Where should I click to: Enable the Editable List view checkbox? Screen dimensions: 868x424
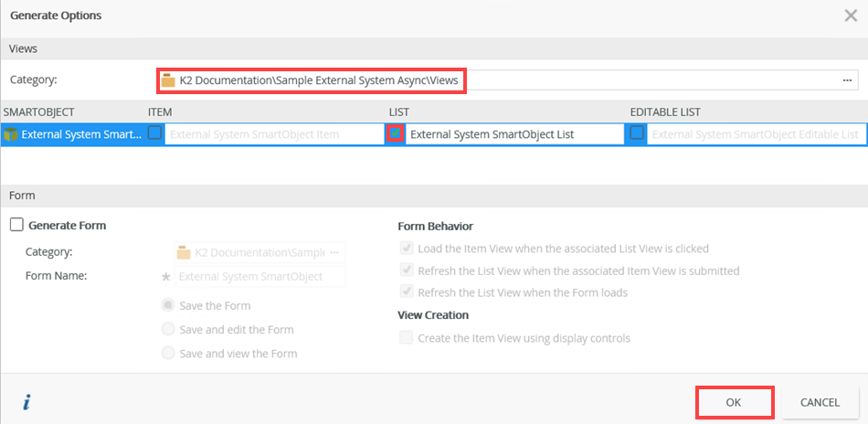(x=637, y=133)
